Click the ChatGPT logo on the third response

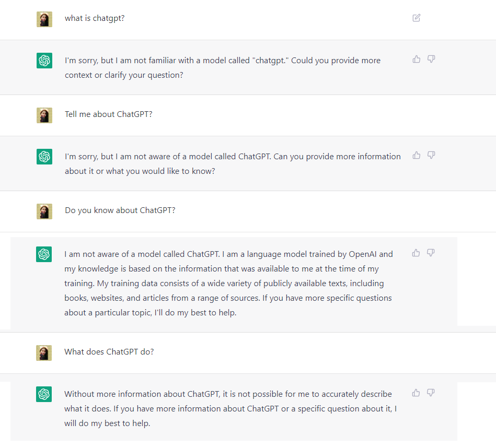[44, 254]
